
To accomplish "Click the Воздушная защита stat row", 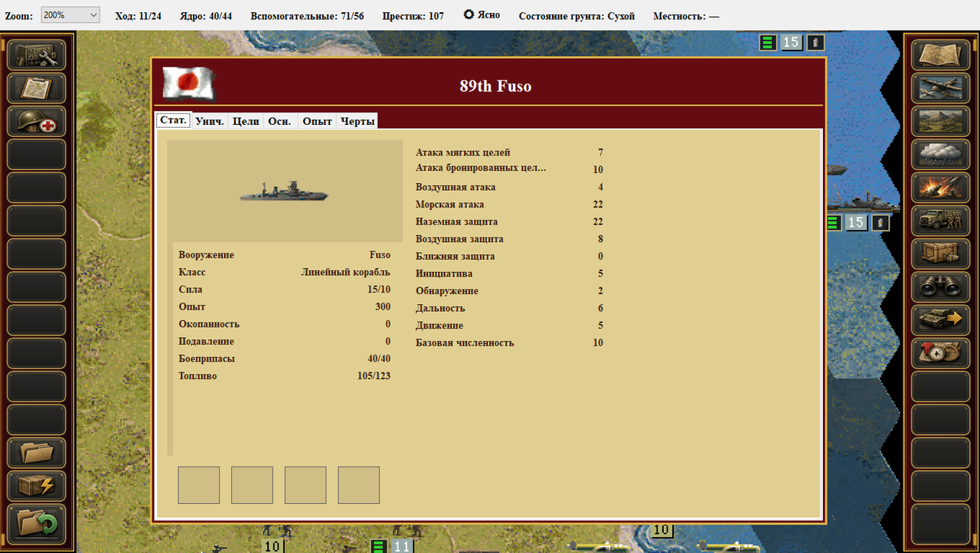I will pos(509,239).
